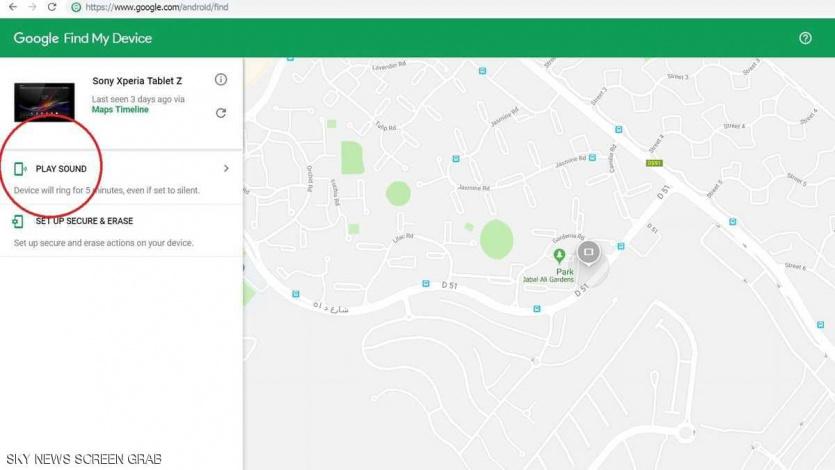Expand Play Sound using the chevron arrow
Viewport: 835px width, 470px height.
point(226,169)
